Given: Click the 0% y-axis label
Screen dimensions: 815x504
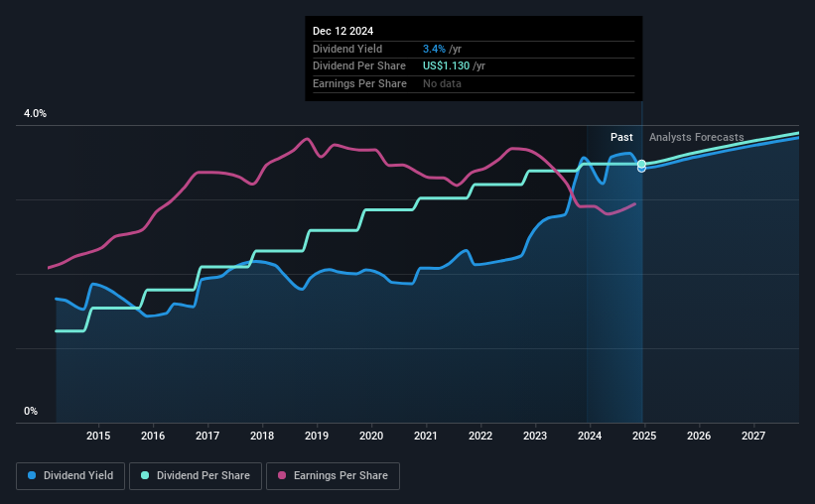Looking at the screenshot, I should click(31, 411).
